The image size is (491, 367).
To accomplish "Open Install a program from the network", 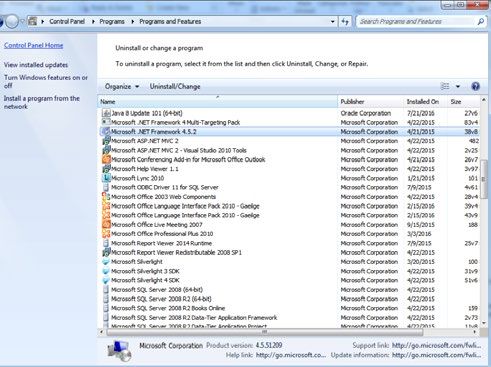I will coord(41,102).
